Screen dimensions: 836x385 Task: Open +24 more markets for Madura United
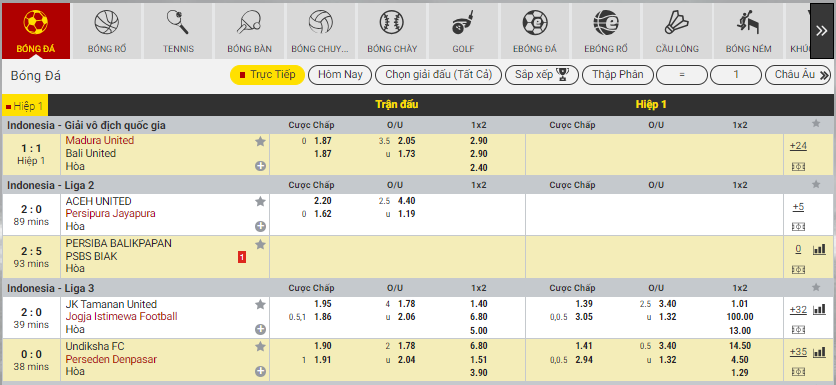798,146
